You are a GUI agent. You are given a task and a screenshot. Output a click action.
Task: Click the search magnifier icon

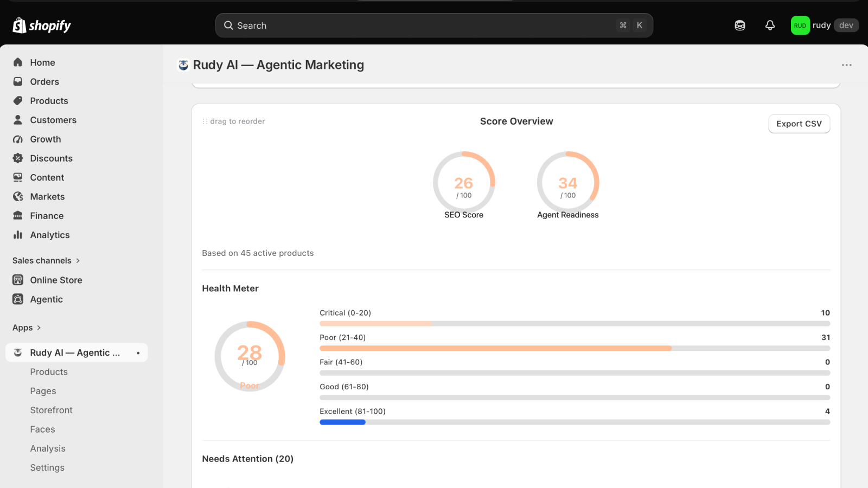[x=228, y=25]
